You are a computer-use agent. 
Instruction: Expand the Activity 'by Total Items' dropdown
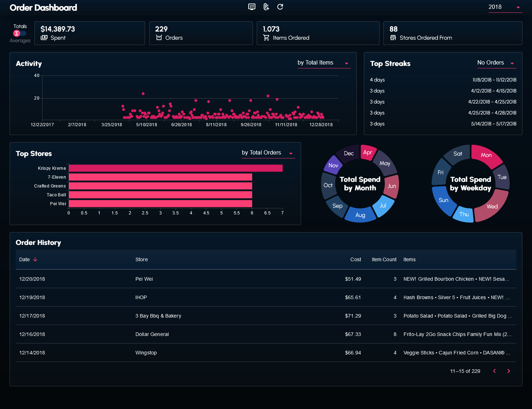(323, 63)
